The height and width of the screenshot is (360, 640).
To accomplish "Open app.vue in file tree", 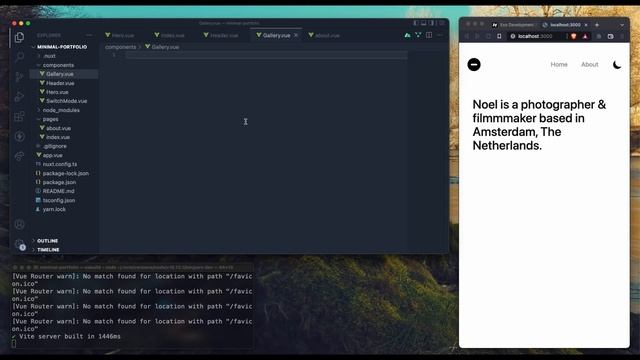I will tap(53, 155).
